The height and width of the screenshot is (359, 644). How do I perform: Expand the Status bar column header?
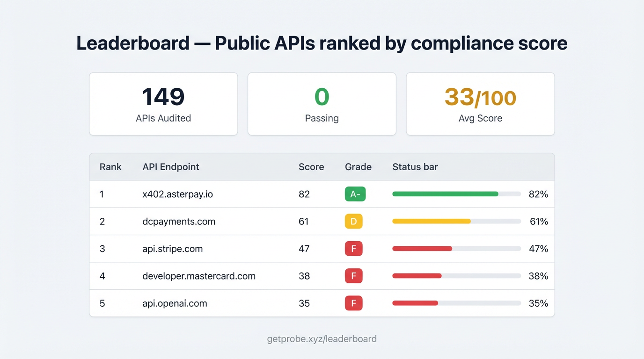point(415,166)
